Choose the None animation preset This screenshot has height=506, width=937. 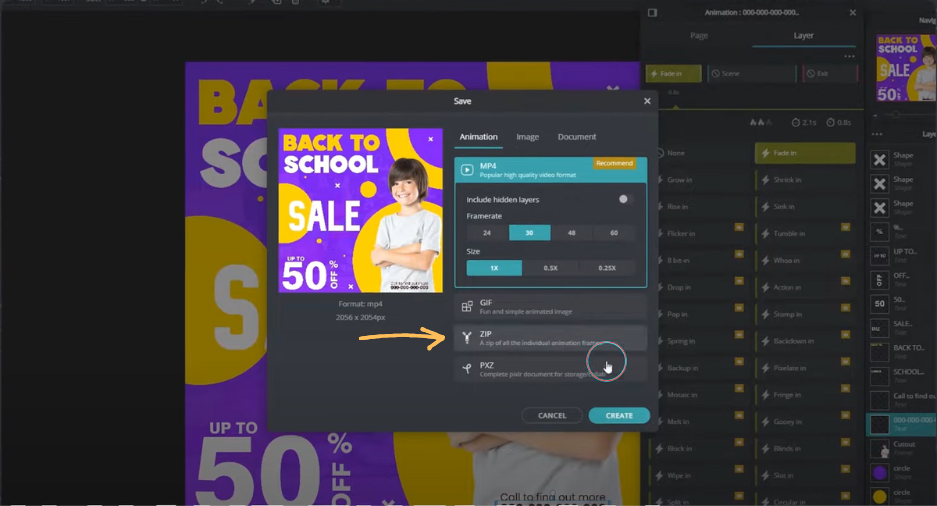pos(699,153)
